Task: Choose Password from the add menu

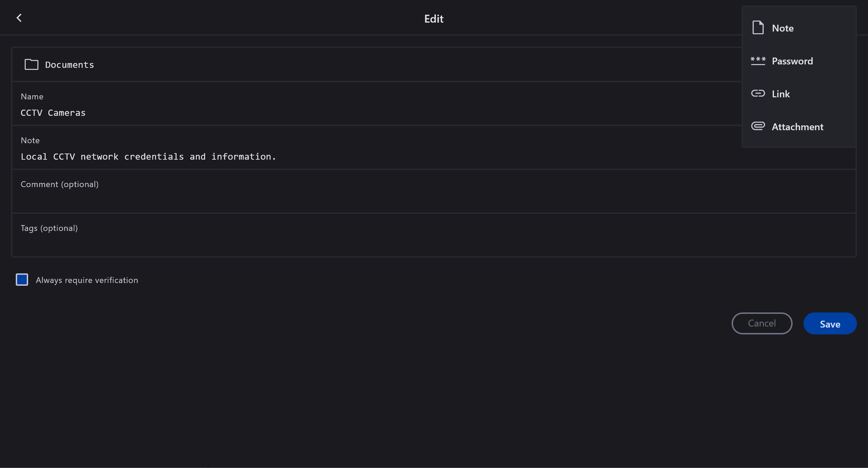Action: coord(792,61)
